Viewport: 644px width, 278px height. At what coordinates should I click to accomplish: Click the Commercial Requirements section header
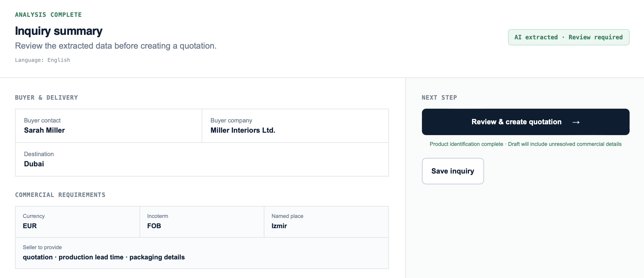tap(60, 195)
